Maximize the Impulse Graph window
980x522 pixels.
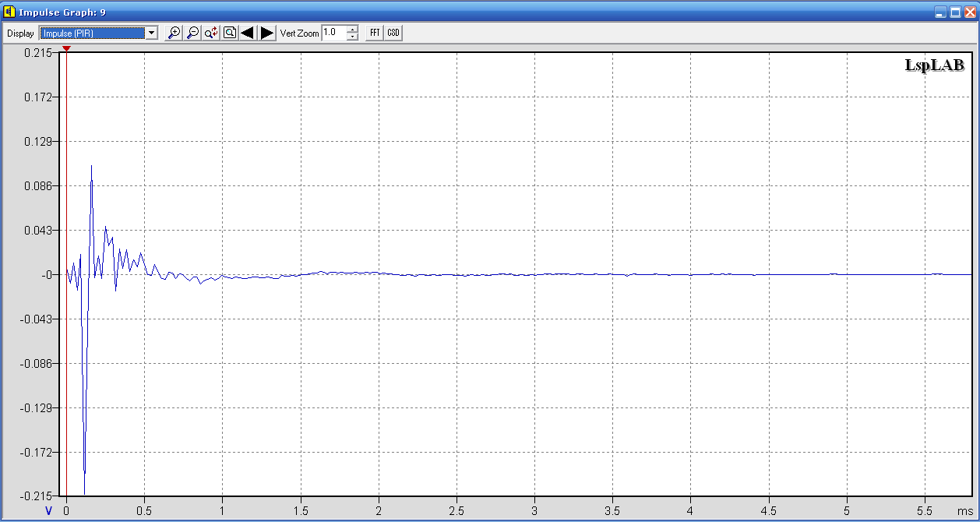955,12
